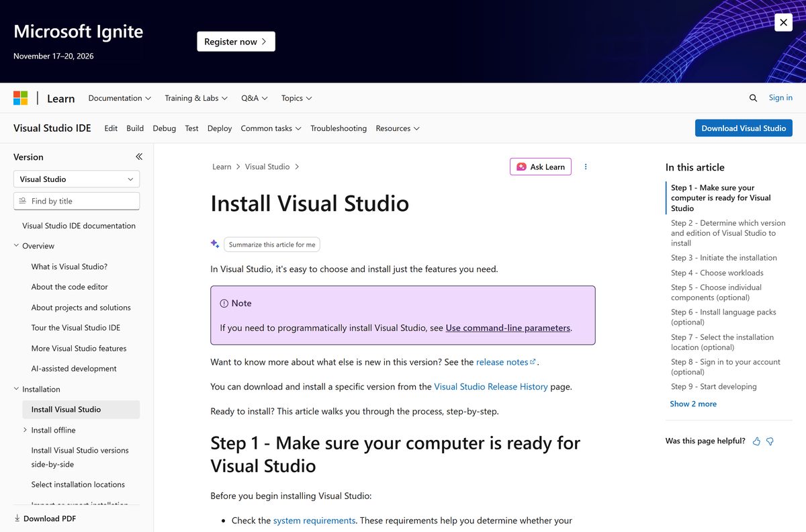Click Download Visual Studio button

click(744, 128)
